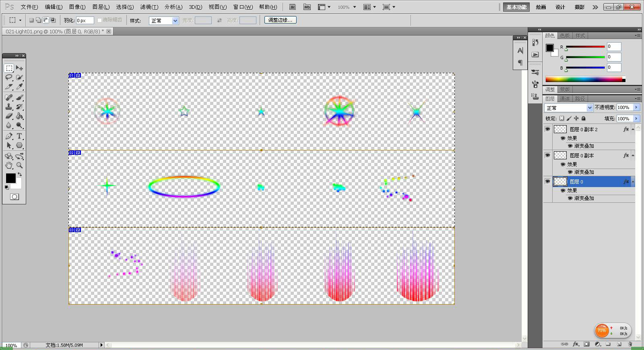Toggle lock transparent pixels

562,118
